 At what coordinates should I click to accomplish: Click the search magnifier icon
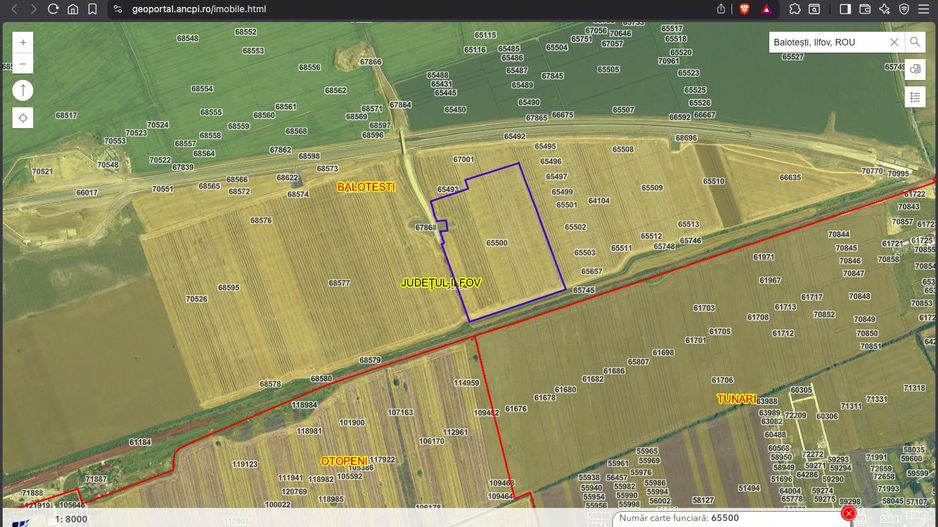pyautogui.click(x=915, y=42)
